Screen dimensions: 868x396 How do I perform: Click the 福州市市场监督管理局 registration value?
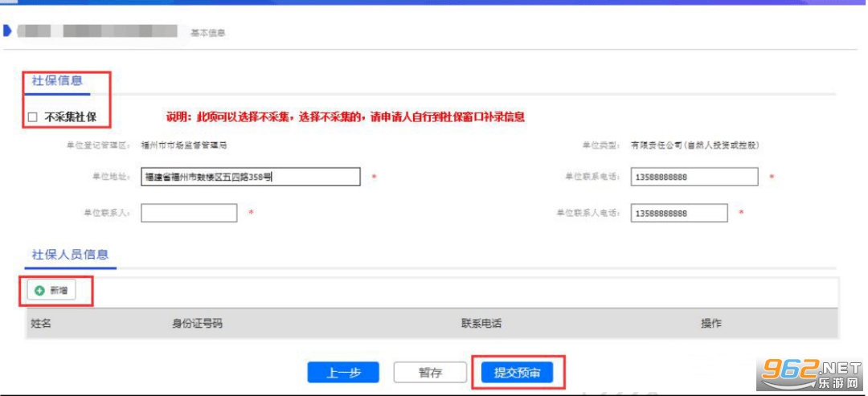tap(186, 145)
